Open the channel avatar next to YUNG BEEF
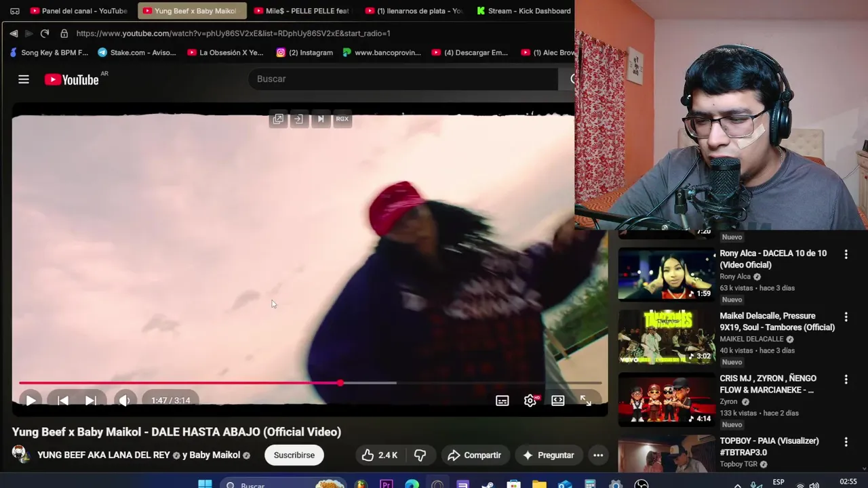Screen dimensions: 868x488 pos(20,454)
